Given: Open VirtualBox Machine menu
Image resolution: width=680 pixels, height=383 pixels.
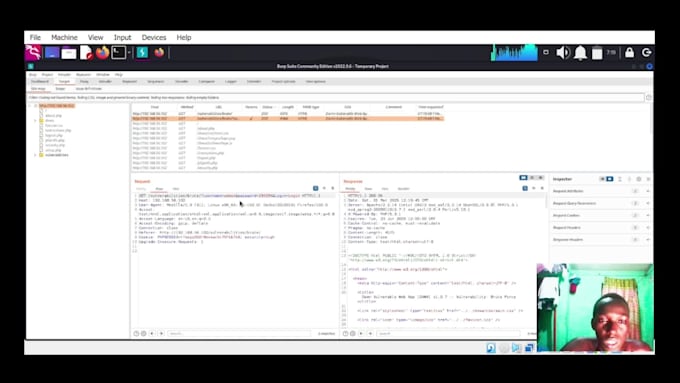Looking at the screenshot, I should (64, 37).
